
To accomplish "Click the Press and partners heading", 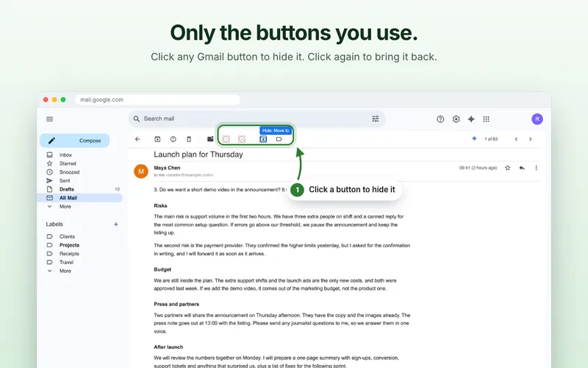I will point(176,304).
